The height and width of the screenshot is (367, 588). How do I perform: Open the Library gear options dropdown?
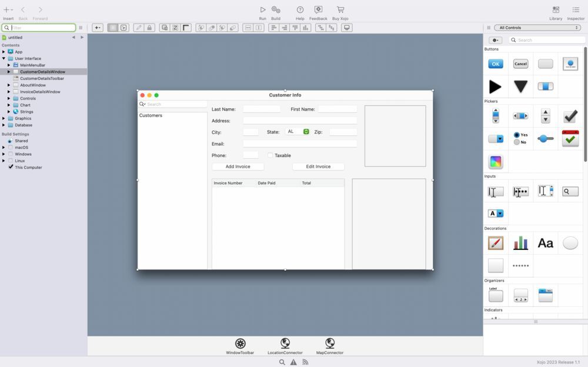(495, 40)
